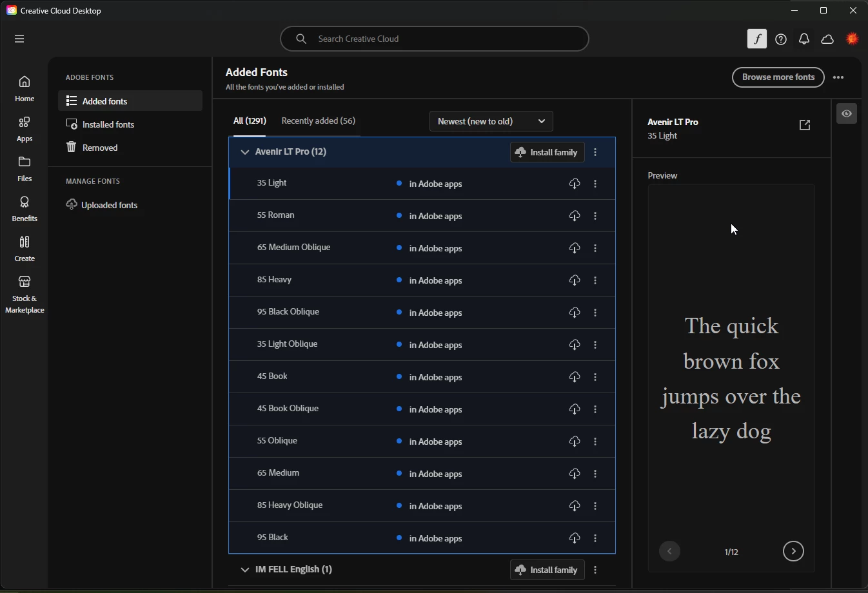The width and height of the screenshot is (868, 593).
Task: Open more options for 85 Heavy Oblique
Action: (595, 506)
